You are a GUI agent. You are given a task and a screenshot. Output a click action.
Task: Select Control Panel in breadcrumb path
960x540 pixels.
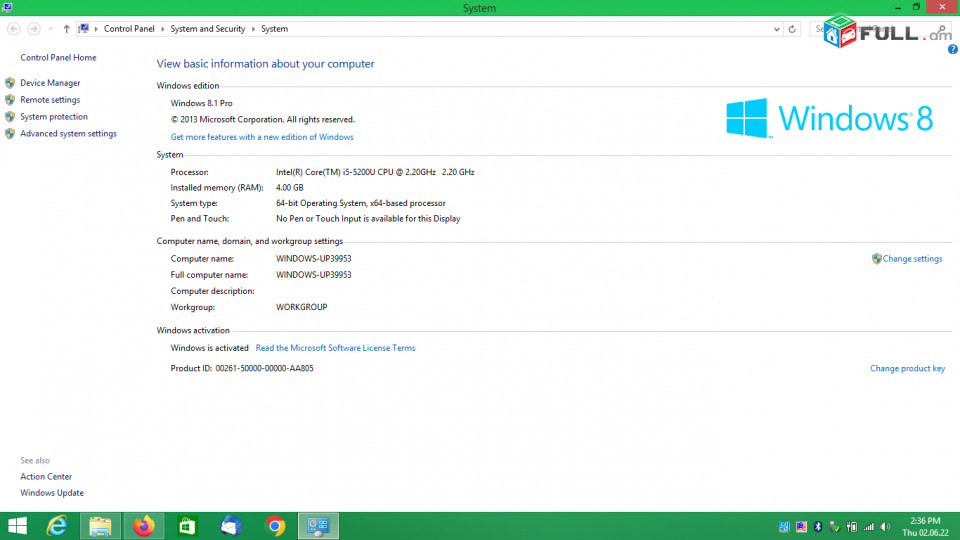click(129, 29)
